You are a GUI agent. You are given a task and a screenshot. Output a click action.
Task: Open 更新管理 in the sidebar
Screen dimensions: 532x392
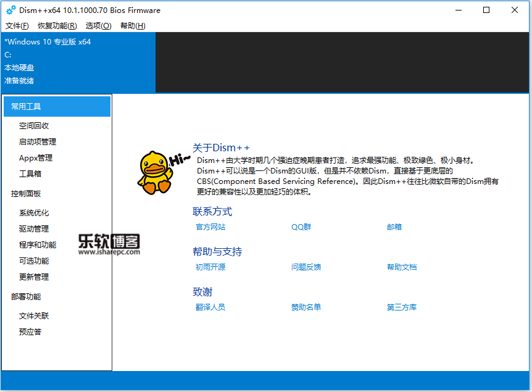pos(34,277)
